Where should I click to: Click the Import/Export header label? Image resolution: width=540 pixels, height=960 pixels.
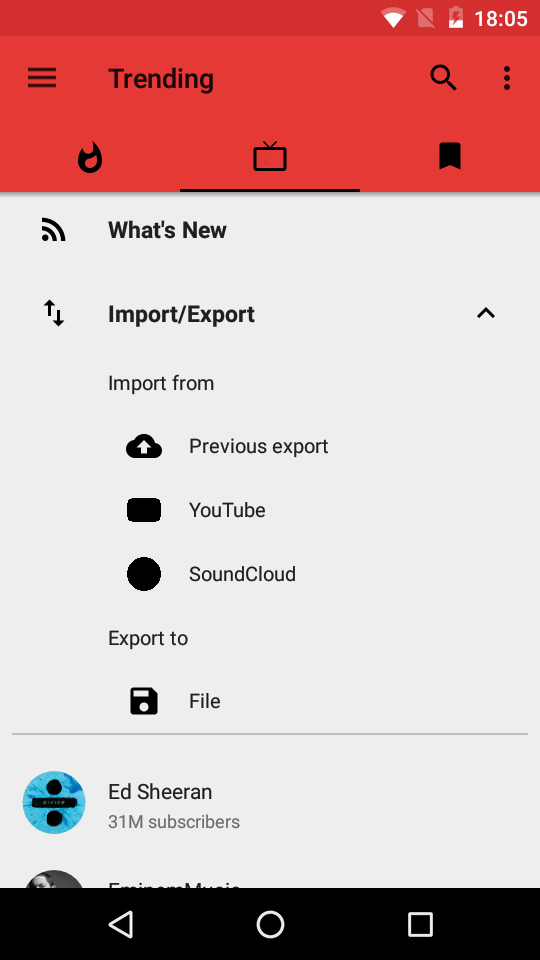(x=181, y=314)
